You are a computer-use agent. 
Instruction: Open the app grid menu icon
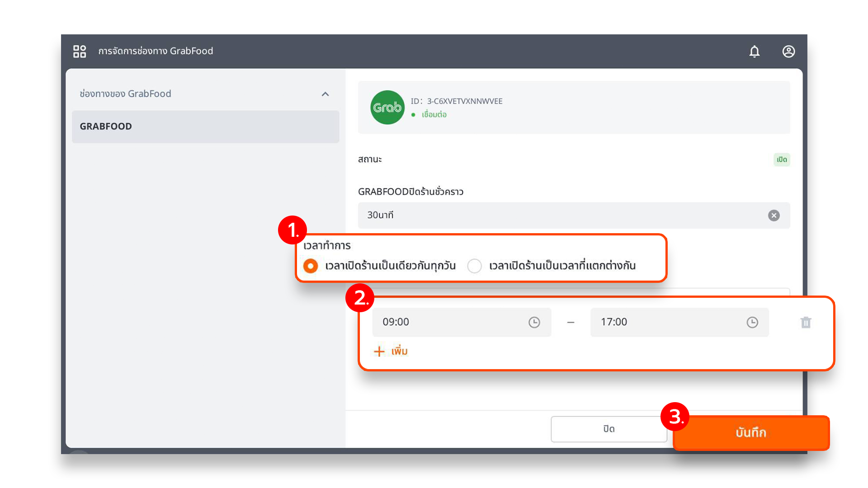pyautogui.click(x=80, y=51)
